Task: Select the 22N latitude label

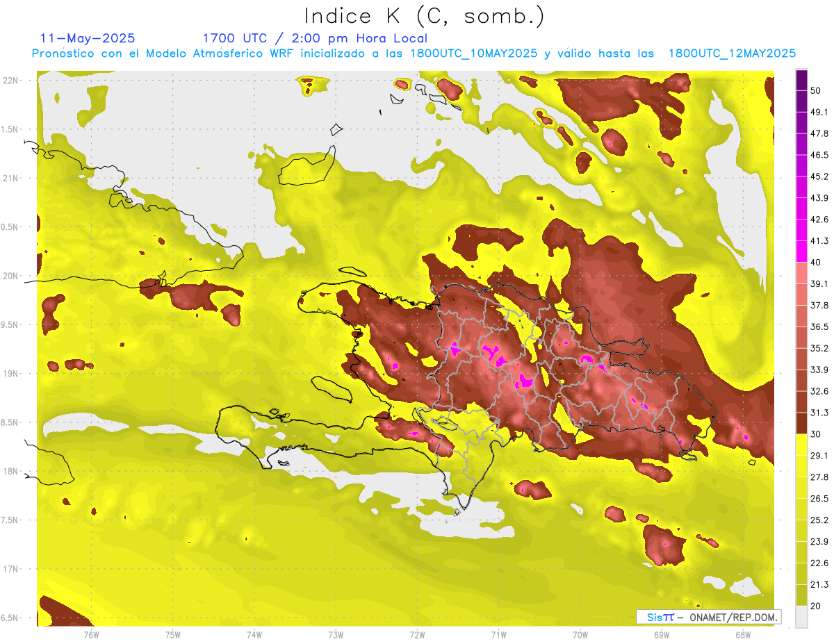Action: 12,81
